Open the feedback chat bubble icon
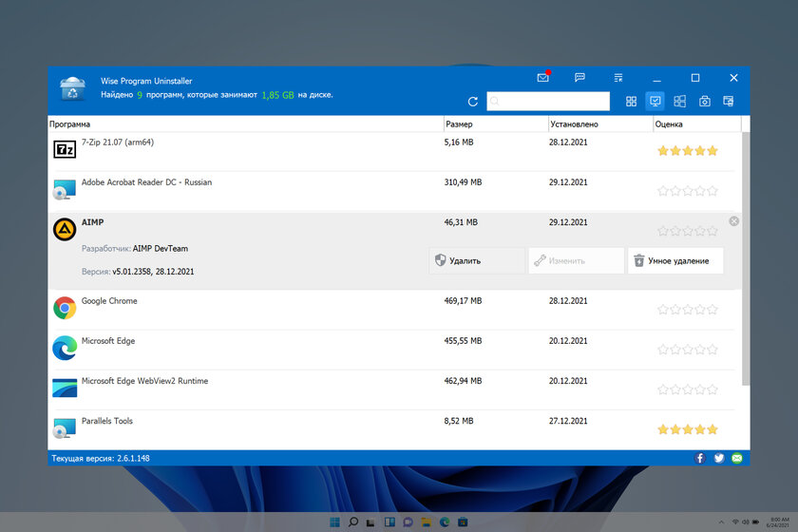The image size is (798, 532). click(579, 77)
